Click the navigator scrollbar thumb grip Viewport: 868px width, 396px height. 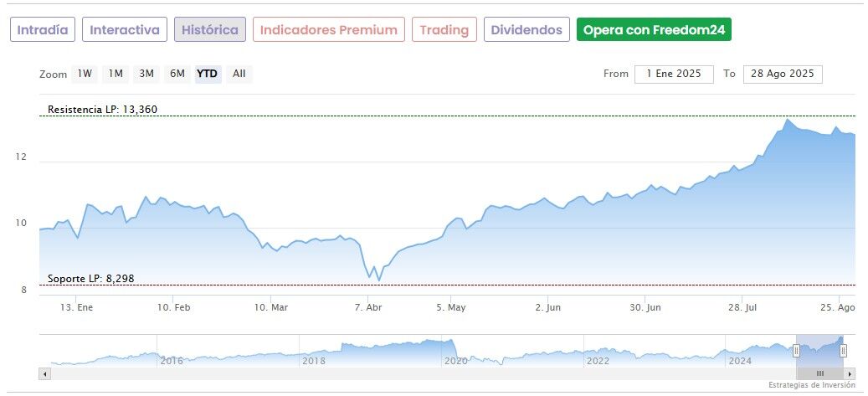click(x=820, y=373)
